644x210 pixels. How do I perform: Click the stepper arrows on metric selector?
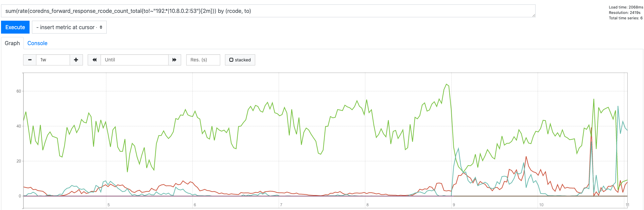click(x=101, y=27)
